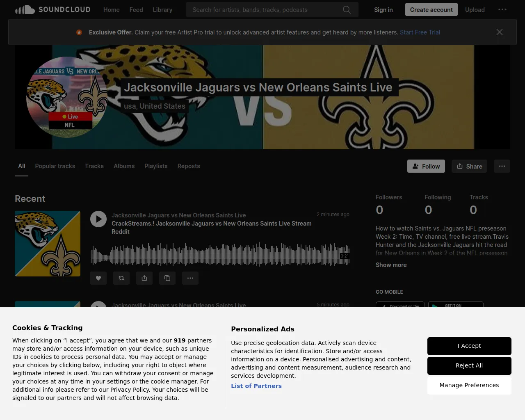Play the CrackStreams live stream track
Image resolution: width=525 pixels, height=420 pixels.
pos(98,219)
